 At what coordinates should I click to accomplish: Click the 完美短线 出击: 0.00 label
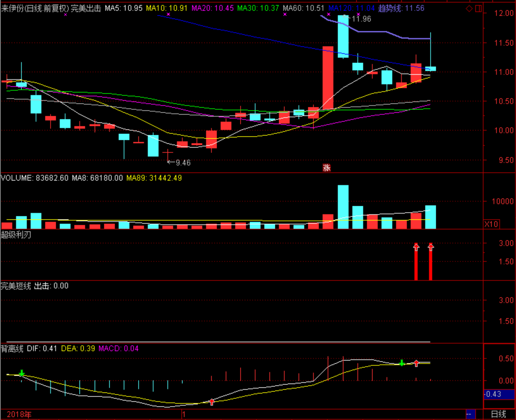pos(35,286)
